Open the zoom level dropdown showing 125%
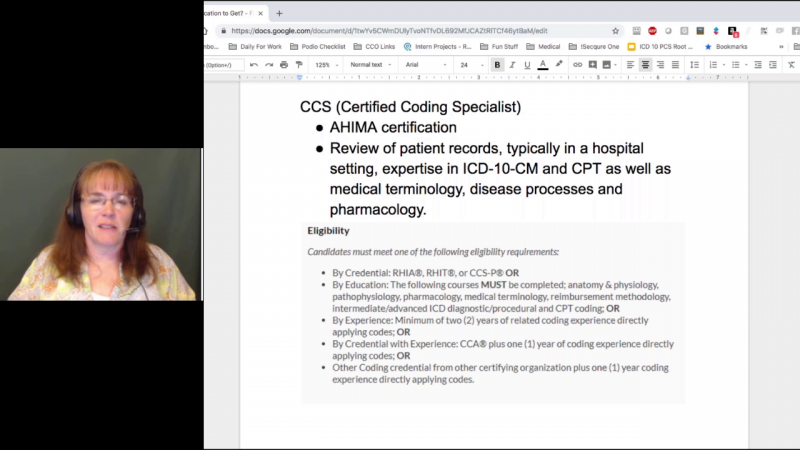Image resolution: width=800 pixels, height=450 pixels. point(327,65)
